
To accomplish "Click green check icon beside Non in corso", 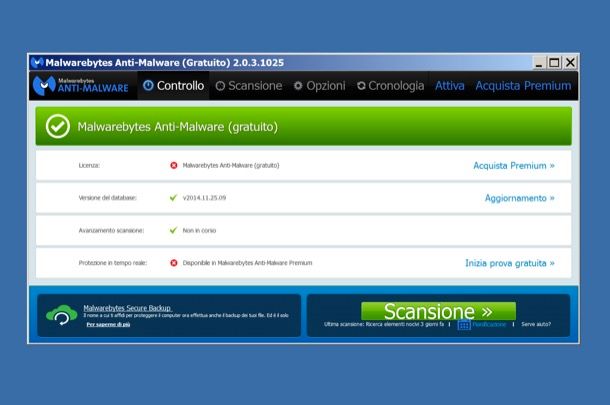I will [174, 230].
